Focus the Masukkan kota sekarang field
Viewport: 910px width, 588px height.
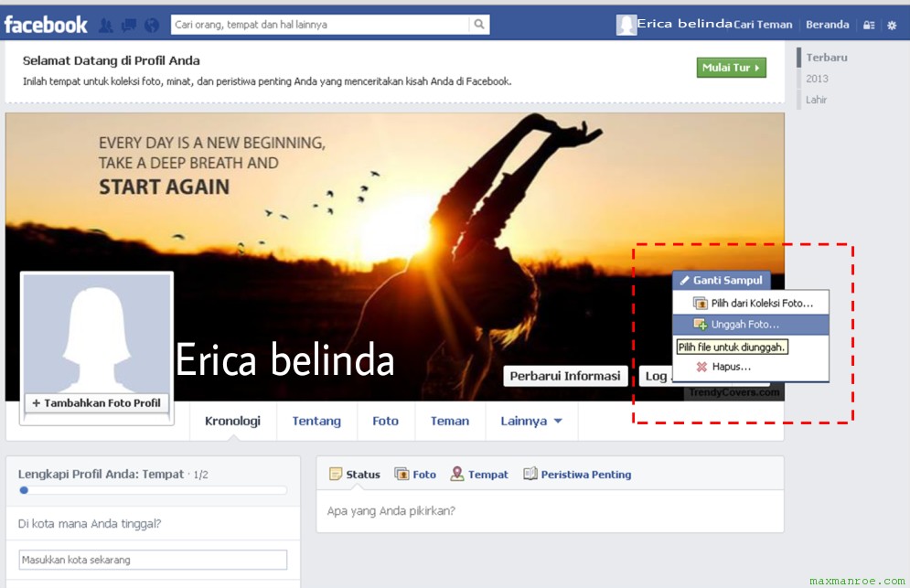click(x=153, y=560)
